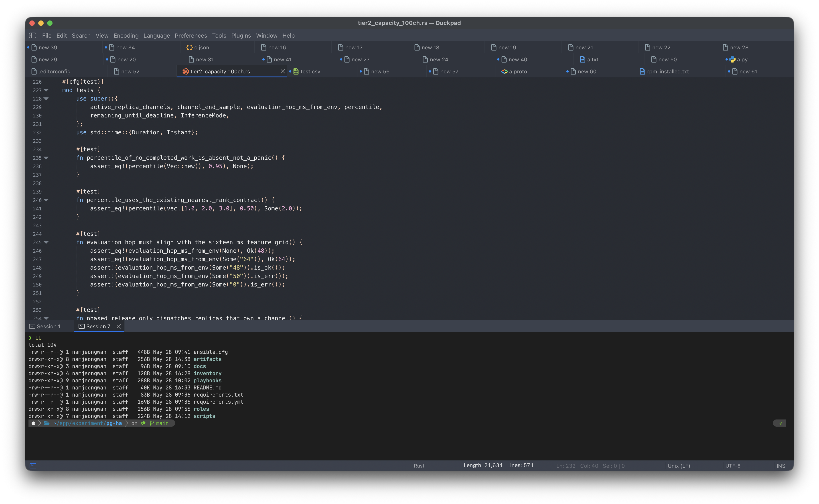The height and width of the screenshot is (504, 819).
Task: Click the Rust icon on tier2_capacity_100ch.rs tab
Action: 186,71
